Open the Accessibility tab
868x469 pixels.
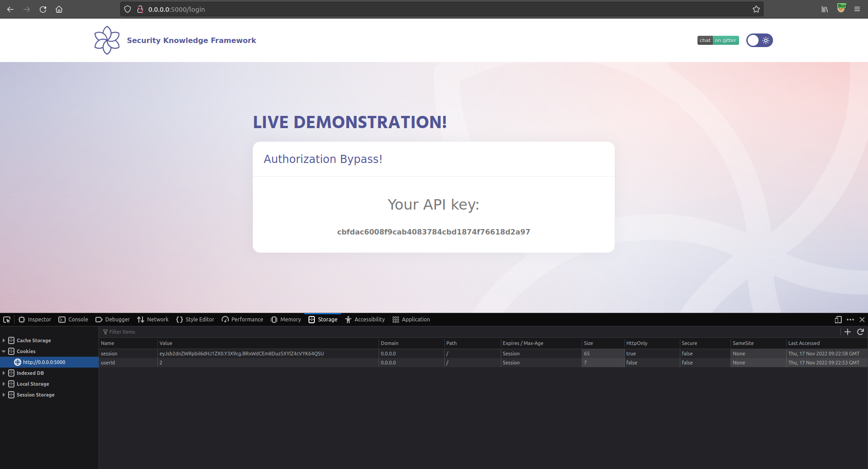365,320
